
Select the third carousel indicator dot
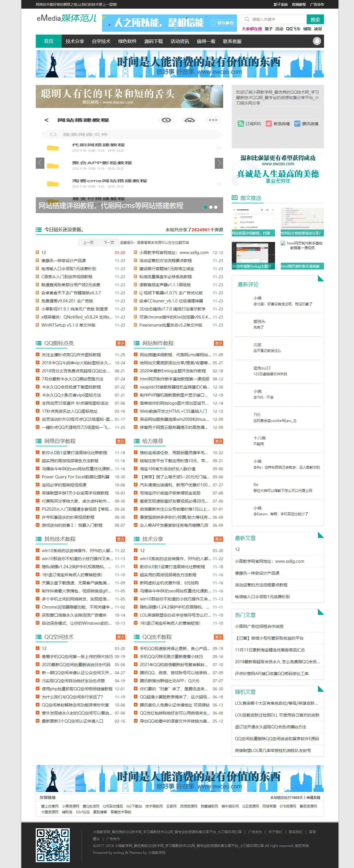tap(216, 207)
